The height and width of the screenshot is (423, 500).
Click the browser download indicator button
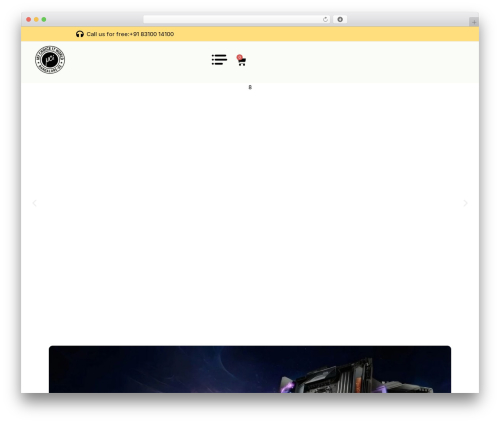[x=340, y=20]
